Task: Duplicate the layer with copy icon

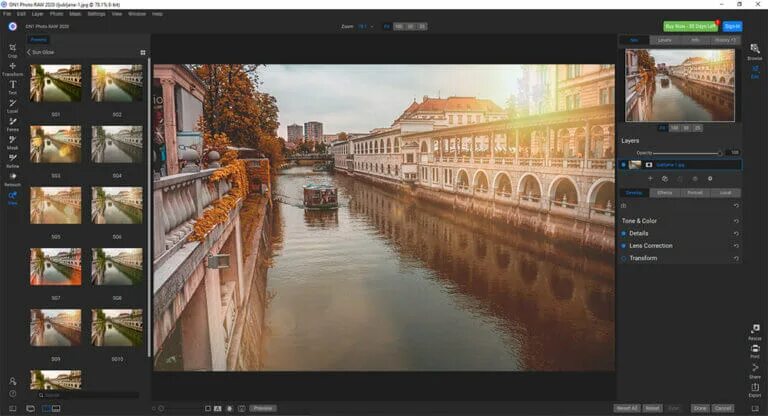Action: tap(665, 179)
